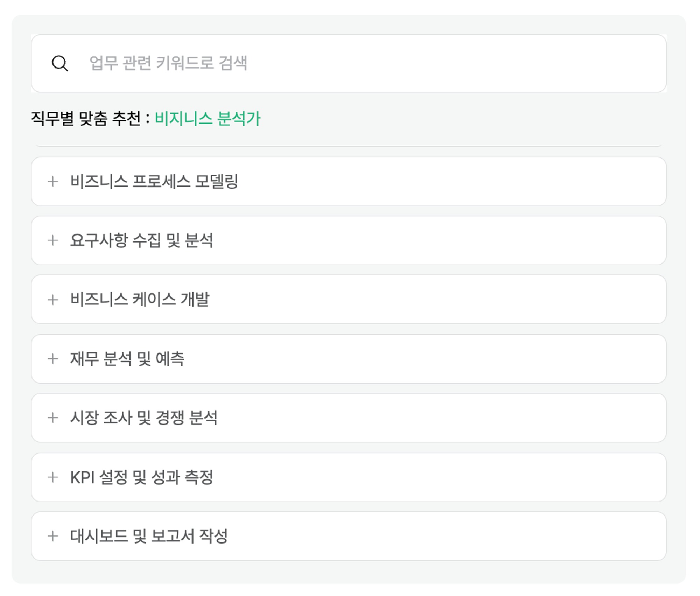
Task: Select the 'KPI 설정 및 성과 측정' item
Action: tap(142, 477)
